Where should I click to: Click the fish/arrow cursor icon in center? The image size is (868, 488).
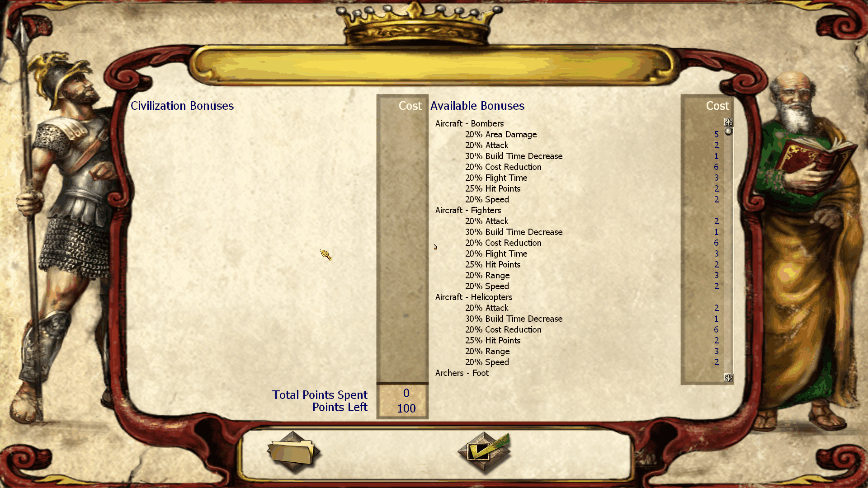(326, 254)
